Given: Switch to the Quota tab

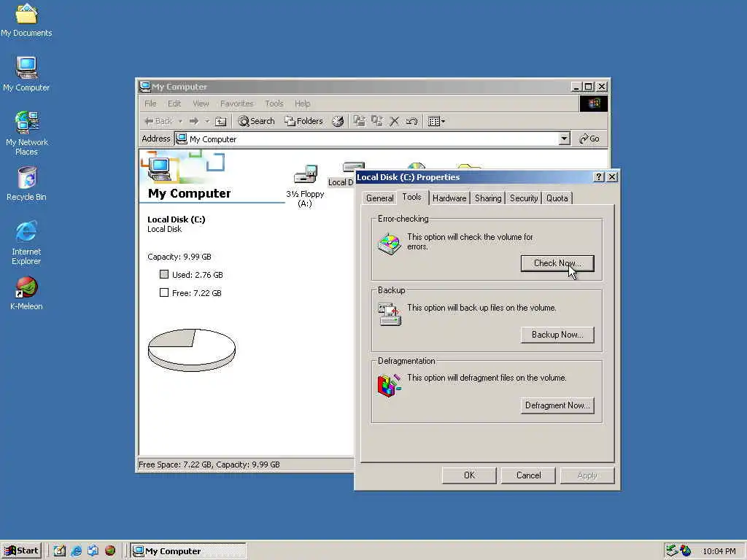Looking at the screenshot, I should point(557,198).
